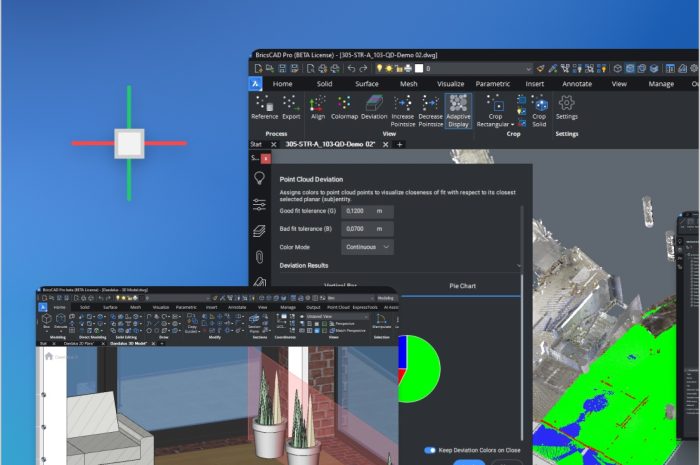Screen dimensions: 700x465
Task: Click Manipulate tool in Daedalus window
Action: click(x=381, y=321)
